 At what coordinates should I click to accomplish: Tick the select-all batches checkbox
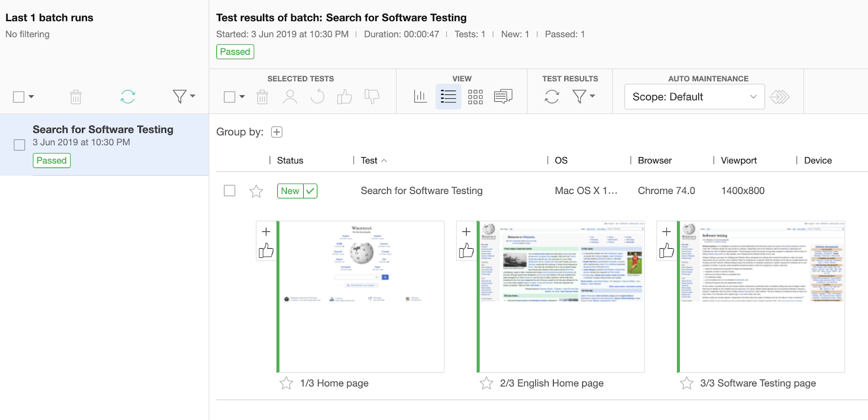click(19, 97)
